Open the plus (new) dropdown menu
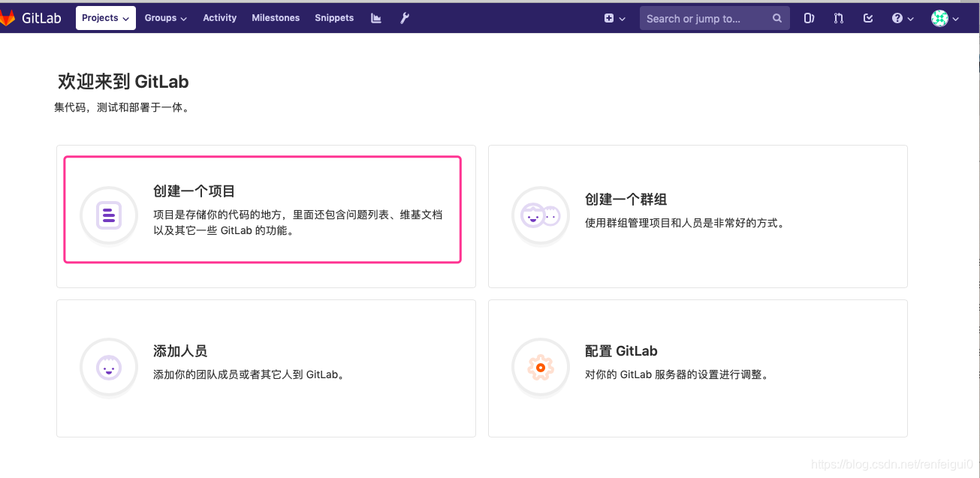 click(614, 17)
